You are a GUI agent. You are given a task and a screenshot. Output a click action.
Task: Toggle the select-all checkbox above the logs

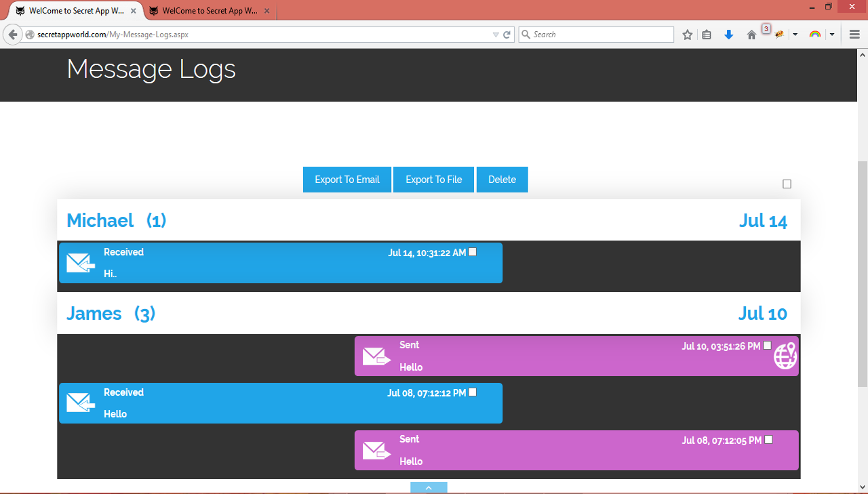pyautogui.click(x=787, y=184)
